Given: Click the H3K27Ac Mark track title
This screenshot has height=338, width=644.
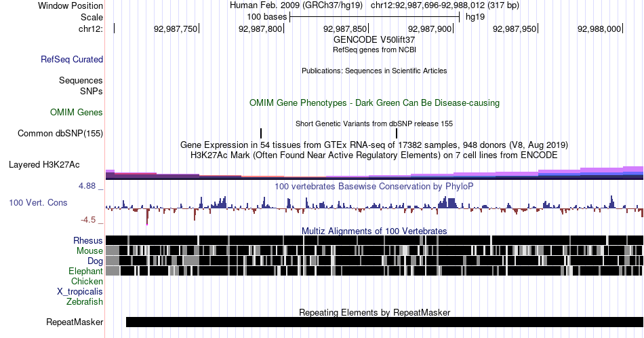Looking at the screenshot, I should (374, 155).
